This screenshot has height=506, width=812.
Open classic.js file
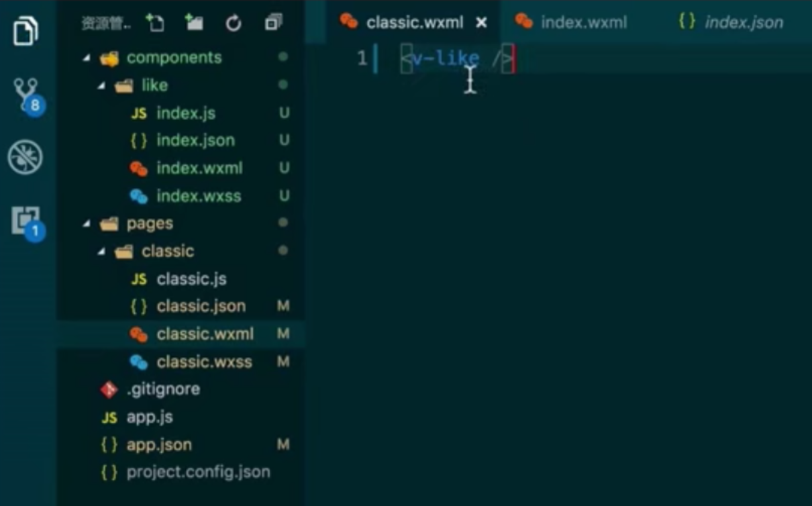coord(191,279)
